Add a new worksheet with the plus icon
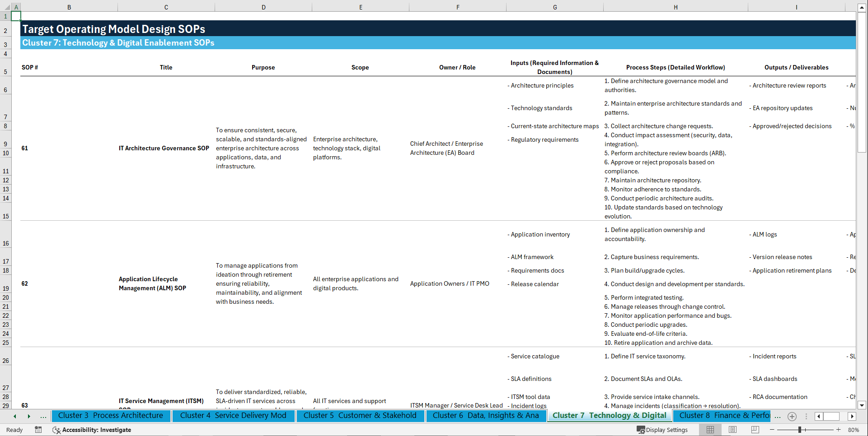The width and height of the screenshot is (868, 436). tap(792, 416)
